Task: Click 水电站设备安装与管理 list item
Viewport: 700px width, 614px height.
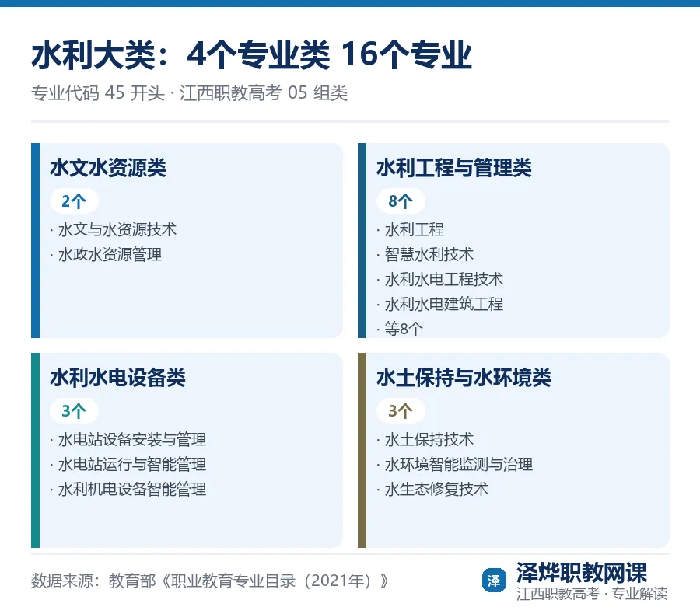Action: [x=128, y=440]
